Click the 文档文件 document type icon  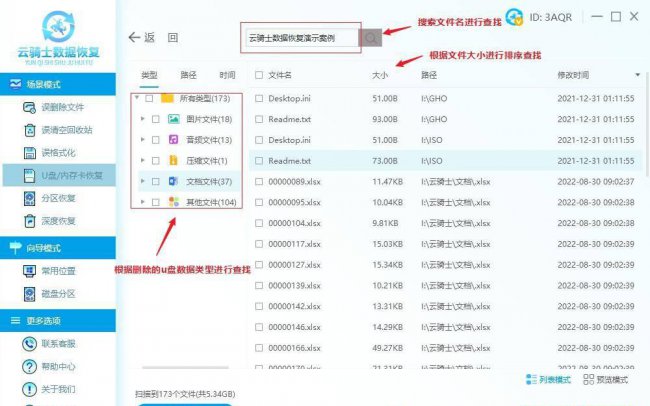pyautogui.click(x=173, y=181)
